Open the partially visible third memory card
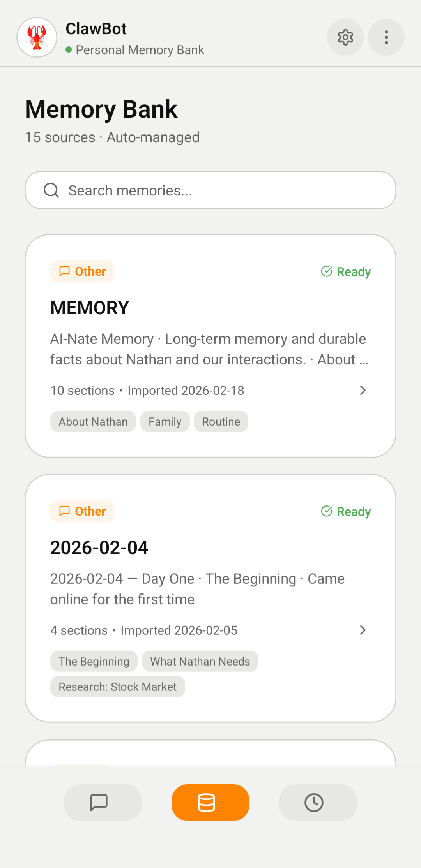Screen dimensions: 421x868 tap(210, 755)
